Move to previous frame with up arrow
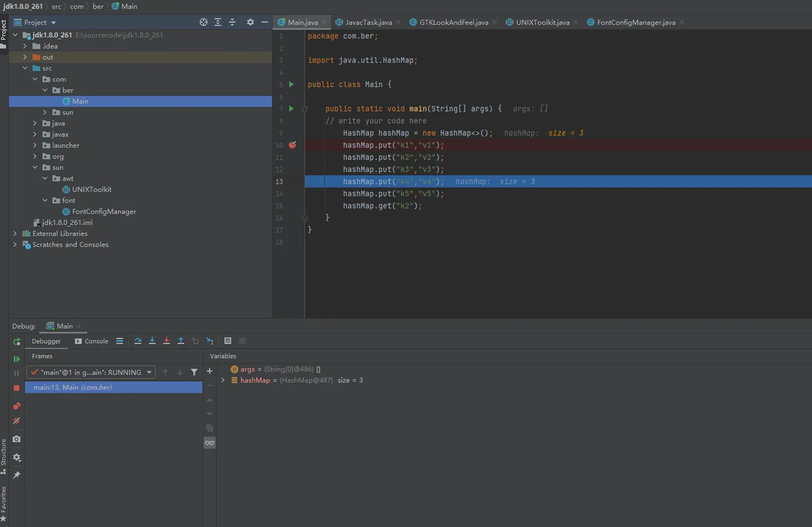This screenshot has width=812, height=527. point(165,372)
